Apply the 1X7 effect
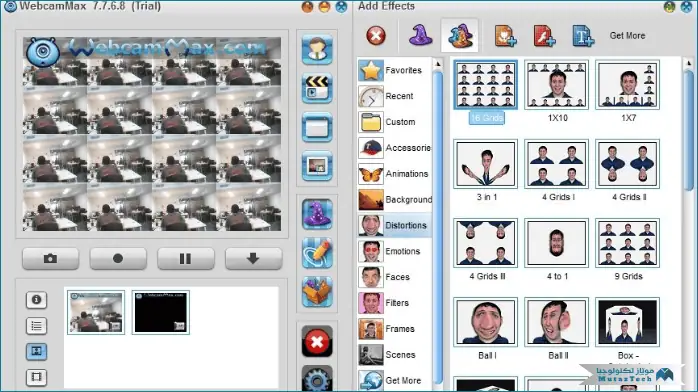The width and height of the screenshot is (698, 392). (x=628, y=85)
